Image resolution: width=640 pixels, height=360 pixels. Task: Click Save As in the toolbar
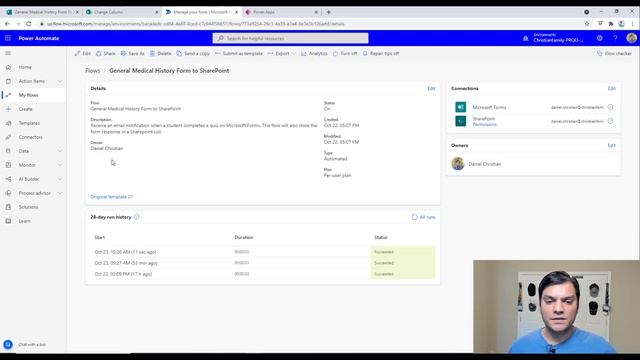pyautogui.click(x=132, y=53)
